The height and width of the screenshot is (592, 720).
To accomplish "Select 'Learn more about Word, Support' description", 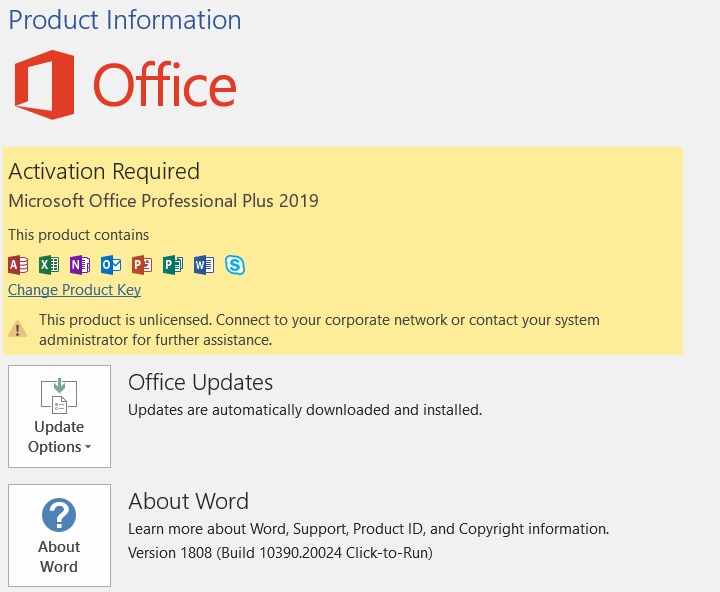I will point(368,529).
